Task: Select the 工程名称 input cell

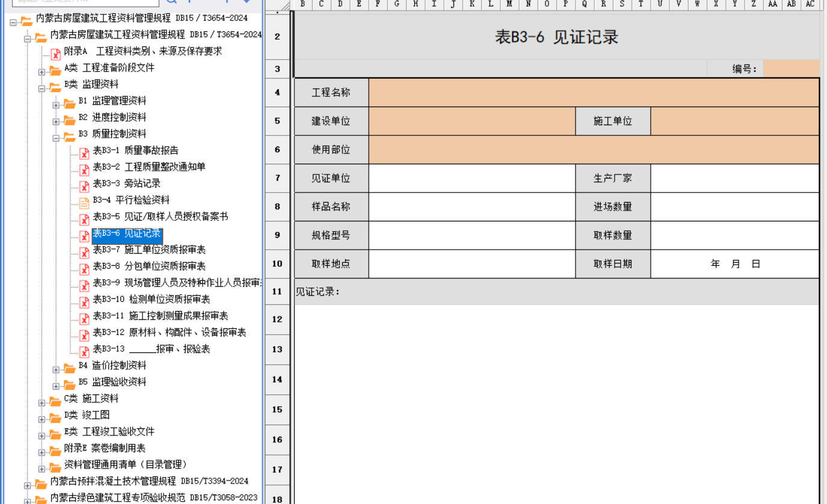Action: tap(594, 93)
